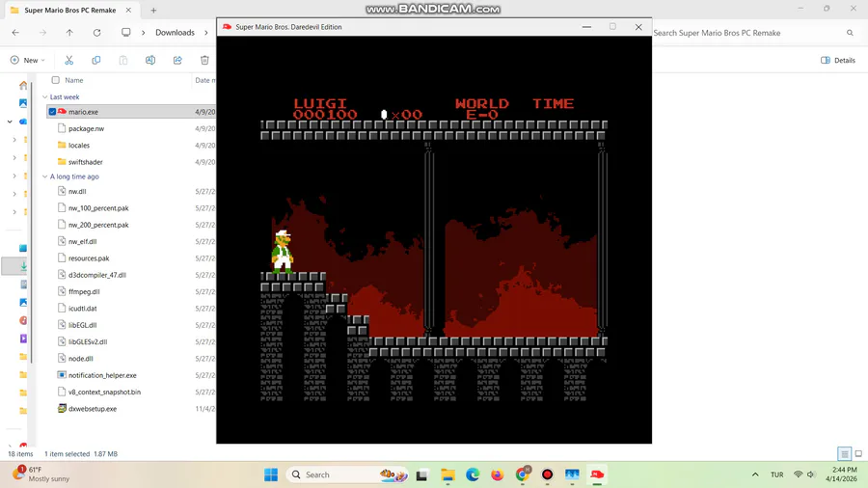
Task: Click the Copy icon in Explorer toolbar
Action: tap(96, 60)
